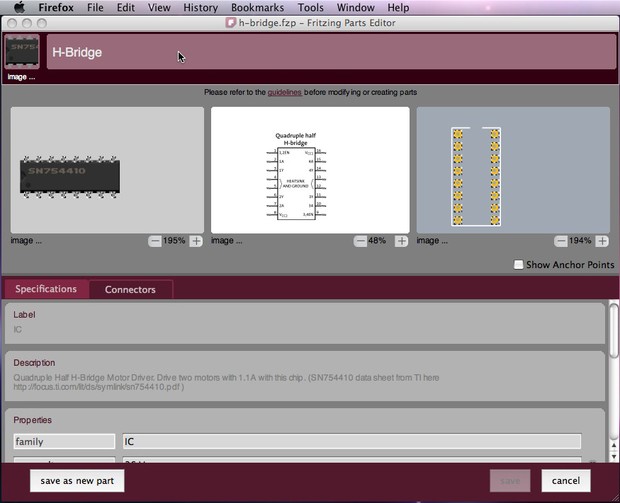Click the H-Bridge part icon thumbnail
This screenshot has width=620, height=503.
(x=22, y=51)
